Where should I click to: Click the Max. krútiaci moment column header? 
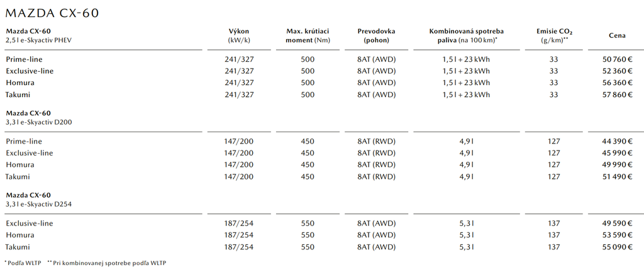[x=308, y=35]
